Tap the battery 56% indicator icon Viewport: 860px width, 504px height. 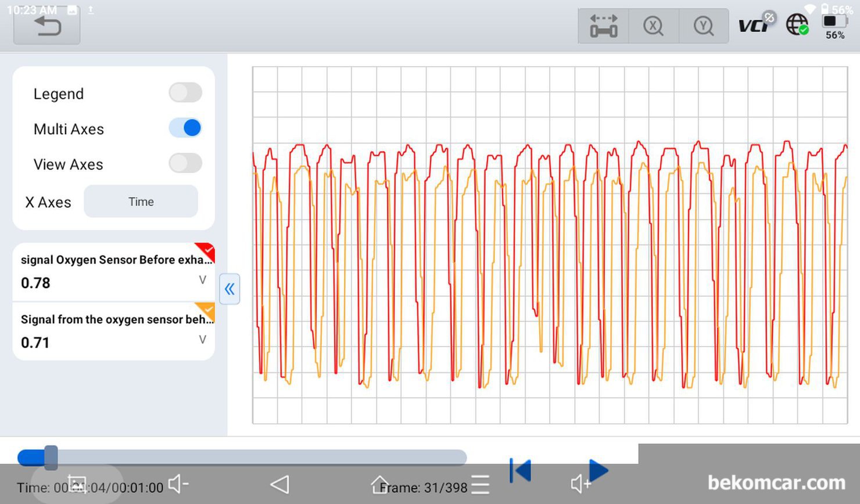(834, 26)
